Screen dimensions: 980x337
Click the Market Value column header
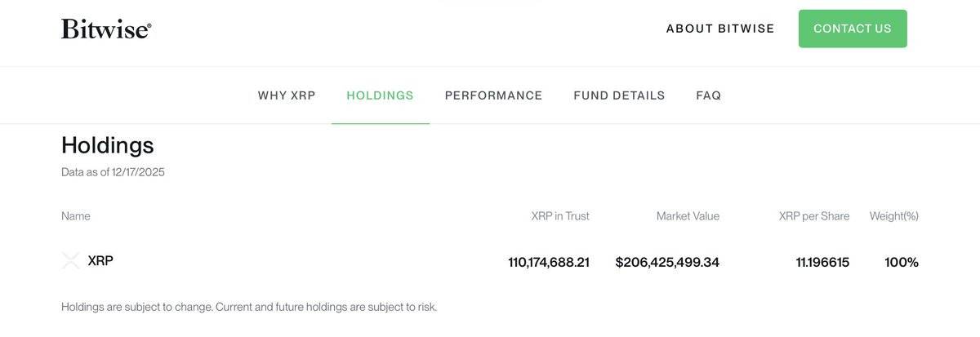point(688,216)
